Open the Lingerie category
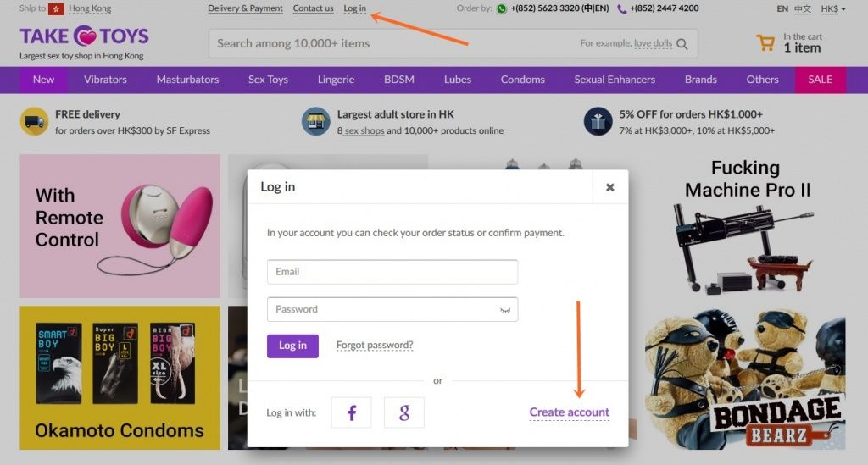This screenshot has height=465, width=868. click(x=336, y=80)
